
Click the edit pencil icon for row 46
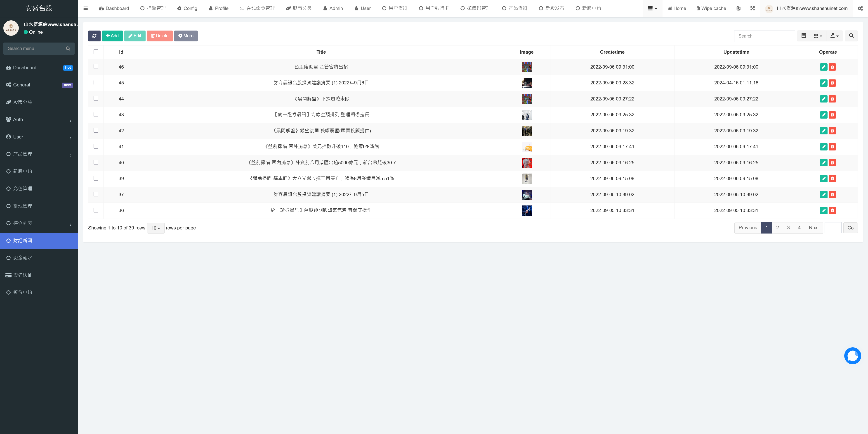pyautogui.click(x=823, y=67)
